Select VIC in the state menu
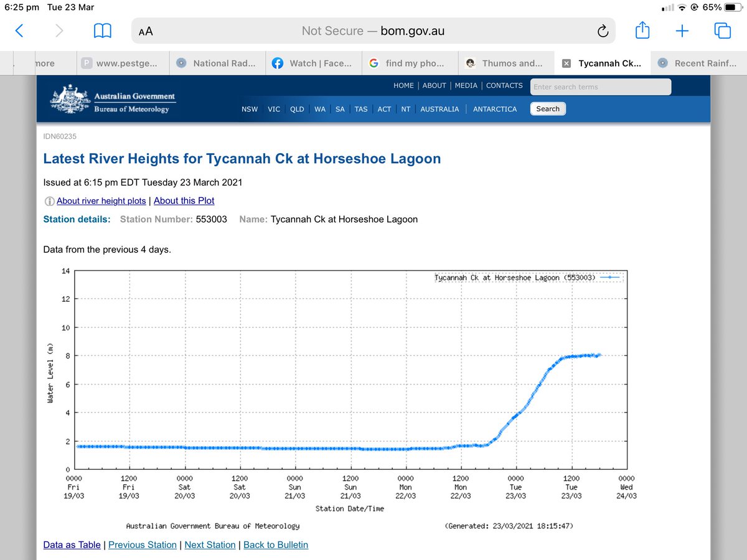Screen dimensions: 747x560 point(274,109)
